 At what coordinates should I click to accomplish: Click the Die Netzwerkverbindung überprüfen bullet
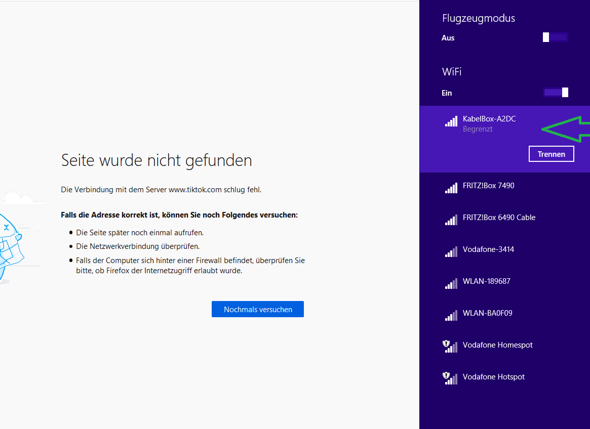point(138,246)
